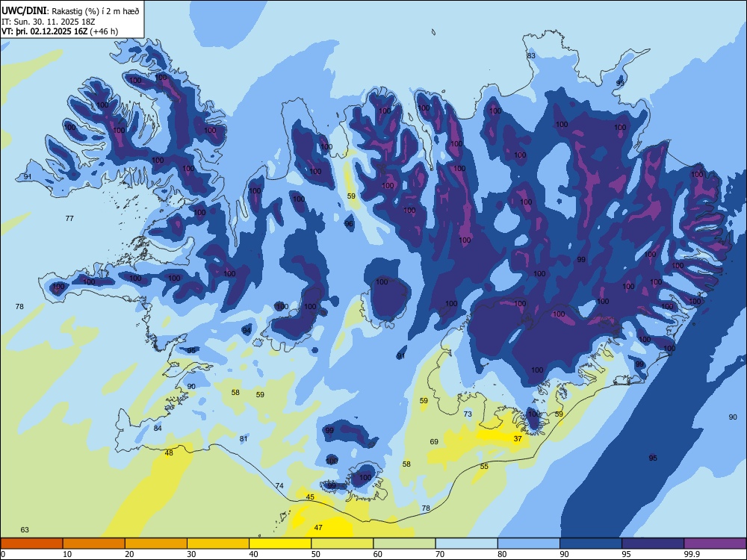Click the humidity value 96 on the map
Screen dimensions: 747x560
coord(349,224)
